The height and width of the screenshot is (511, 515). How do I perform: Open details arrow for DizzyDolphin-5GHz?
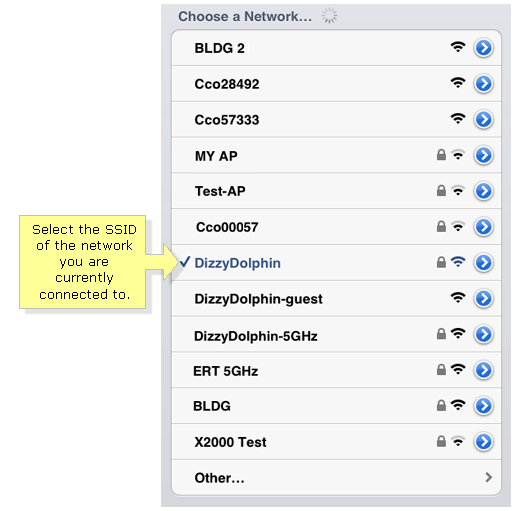coord(483,334)
